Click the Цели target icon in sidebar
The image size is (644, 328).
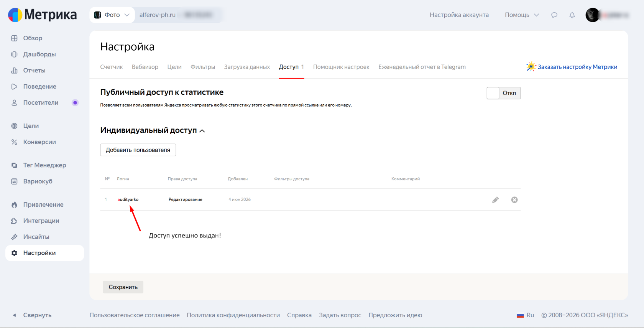14,126
